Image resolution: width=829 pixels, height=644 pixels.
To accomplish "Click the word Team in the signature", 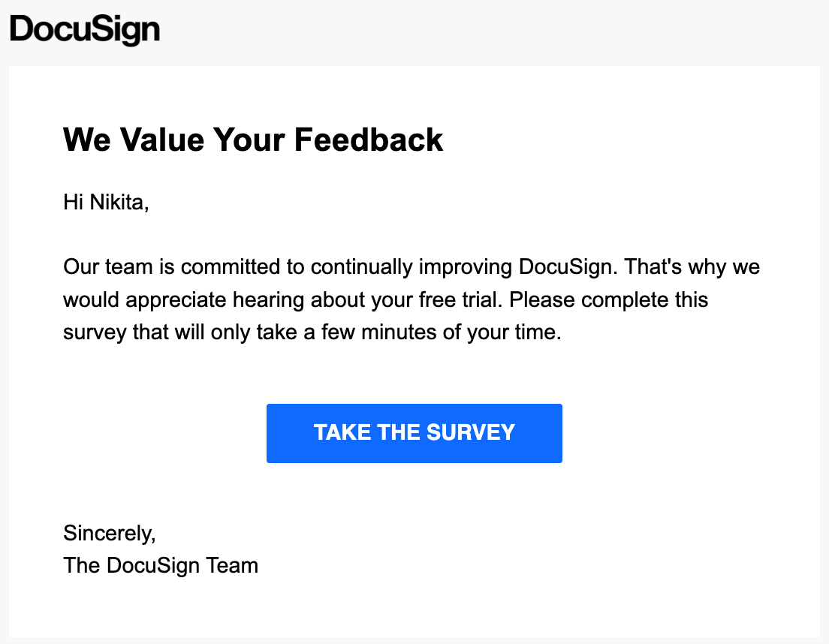I will click(x=231, y=565).
